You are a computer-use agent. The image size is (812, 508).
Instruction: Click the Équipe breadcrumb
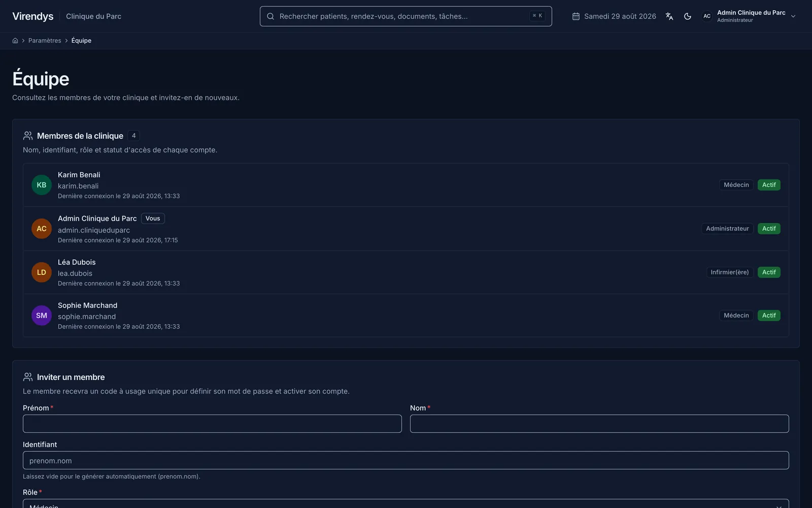(81, 41)
